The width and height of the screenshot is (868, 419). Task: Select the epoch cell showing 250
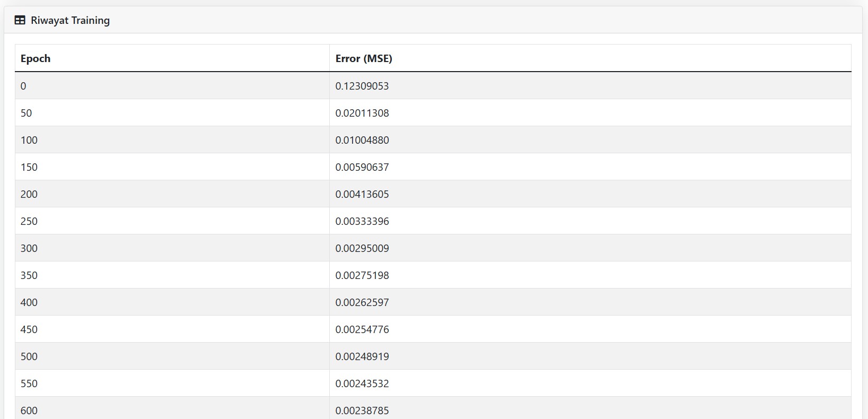point(172,221)
